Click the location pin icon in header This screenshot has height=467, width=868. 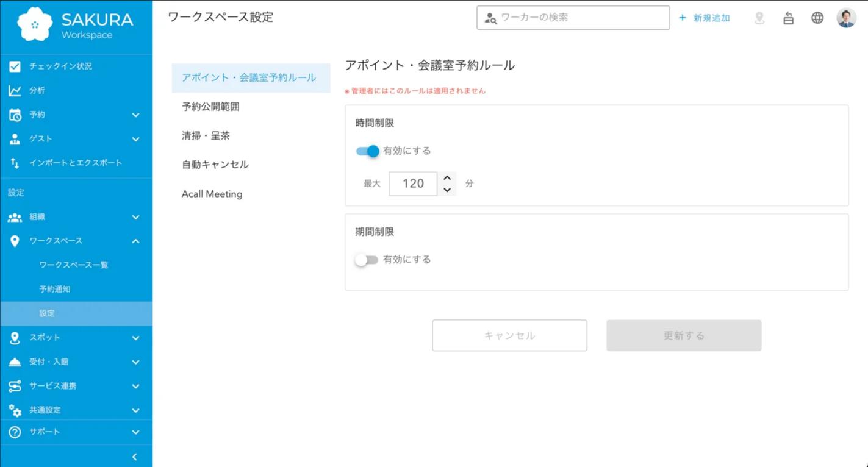click(759, 18)
